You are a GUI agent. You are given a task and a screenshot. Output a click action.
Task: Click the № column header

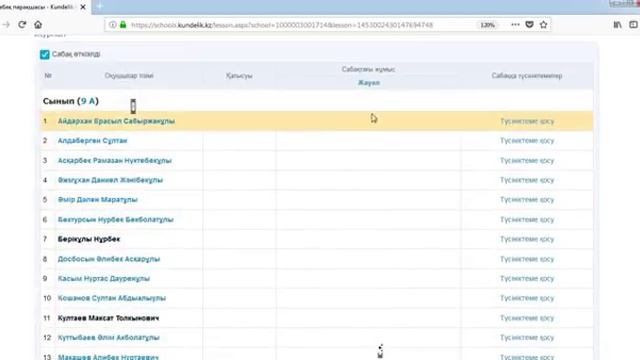pyautogui.click(x=48, y=76)
